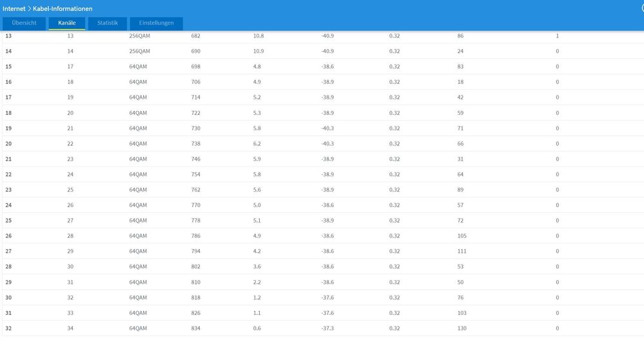Click power level 0.6 in row 32
Screen dimensions: 644x342
tap(257, 328)
